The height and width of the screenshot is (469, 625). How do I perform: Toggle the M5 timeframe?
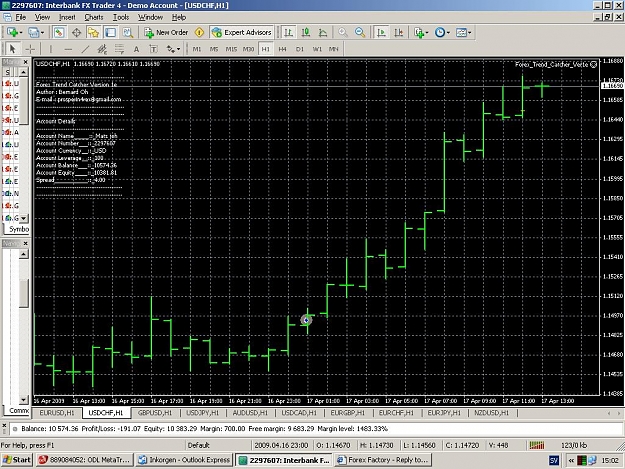coord(214,49)
